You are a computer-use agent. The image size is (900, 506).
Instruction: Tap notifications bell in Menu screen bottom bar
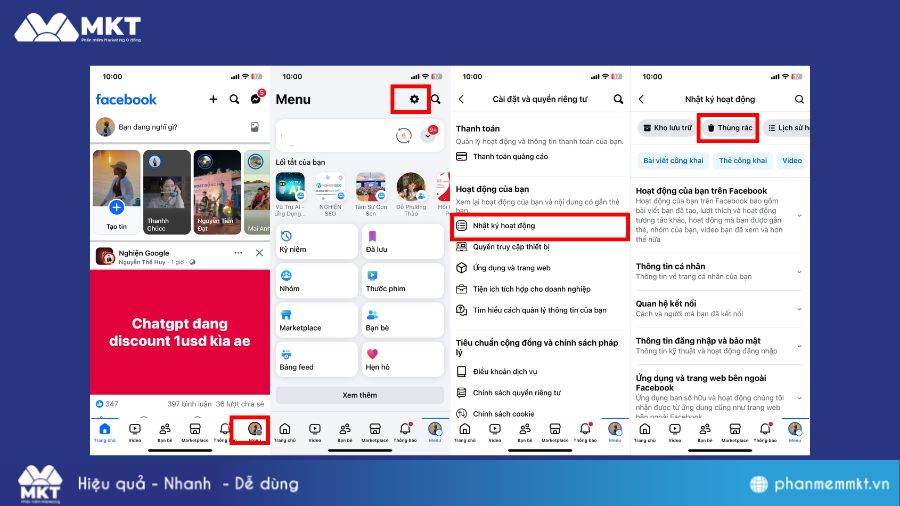pyautogui.click(x=405, y=431)
